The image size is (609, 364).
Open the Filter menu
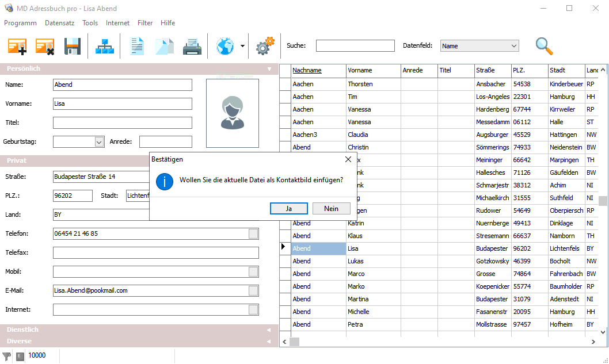[145, 23]
